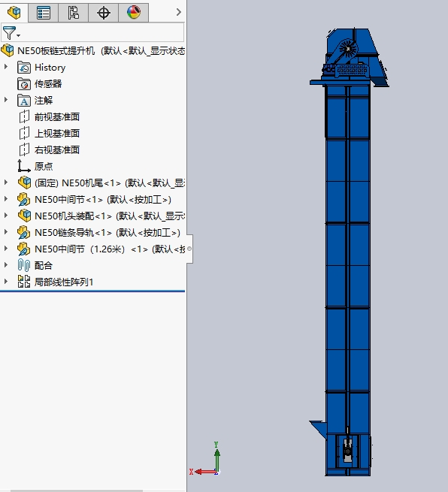Image resolution: width=448 pixels, height=492 pixels.
Task: Click the 传感器 sensors folder icon
Action: tap(24, 84)
